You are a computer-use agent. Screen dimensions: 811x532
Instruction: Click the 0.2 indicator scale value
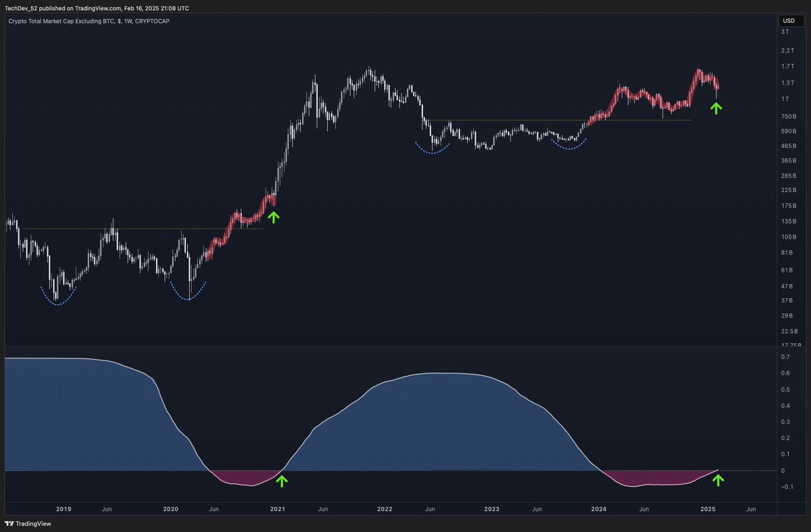point(785,438)
